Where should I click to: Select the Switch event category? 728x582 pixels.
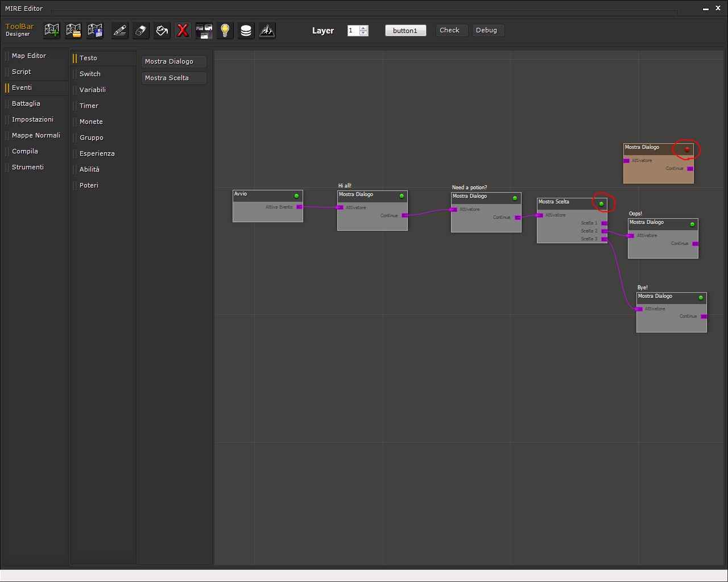coord(103,74)
